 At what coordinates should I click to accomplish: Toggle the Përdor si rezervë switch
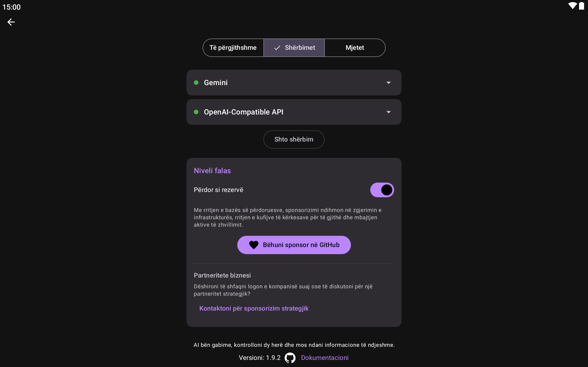(382, 190)
